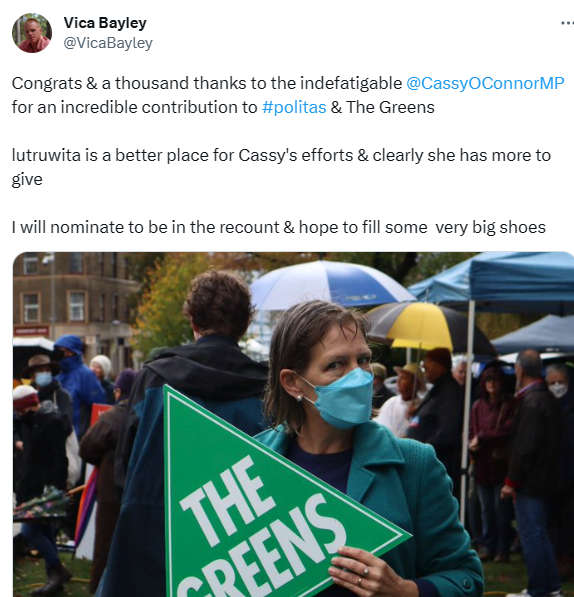Open the three-dot more options menu
Viewport: 574px width, 597px height.
(567, 23)
